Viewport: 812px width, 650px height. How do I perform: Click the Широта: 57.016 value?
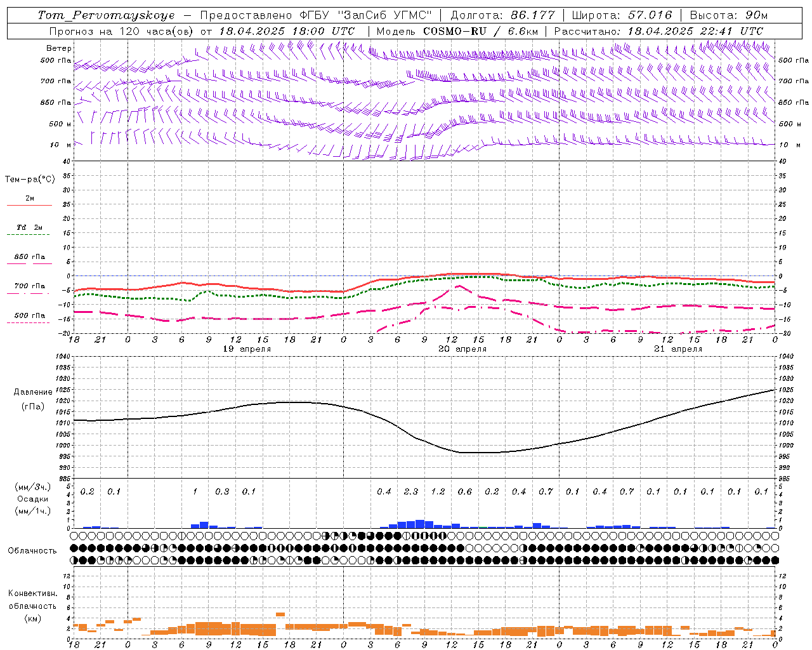pos(622,15)
